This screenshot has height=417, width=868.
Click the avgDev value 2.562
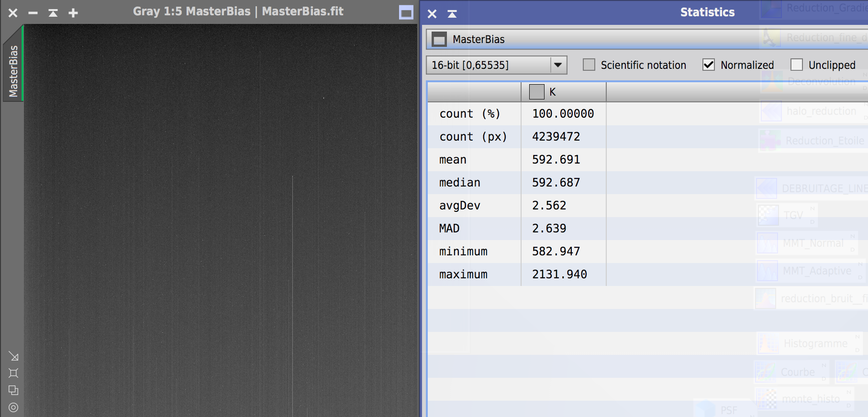[549, 206]
